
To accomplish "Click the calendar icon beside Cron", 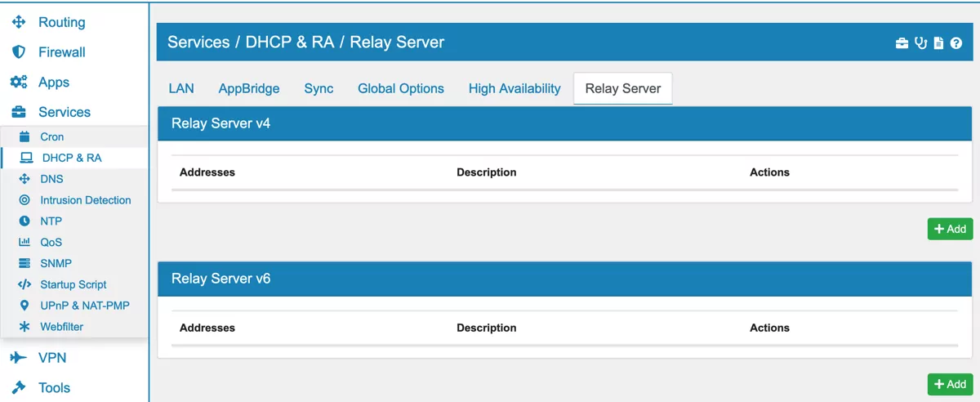I will tap(24, 136).
